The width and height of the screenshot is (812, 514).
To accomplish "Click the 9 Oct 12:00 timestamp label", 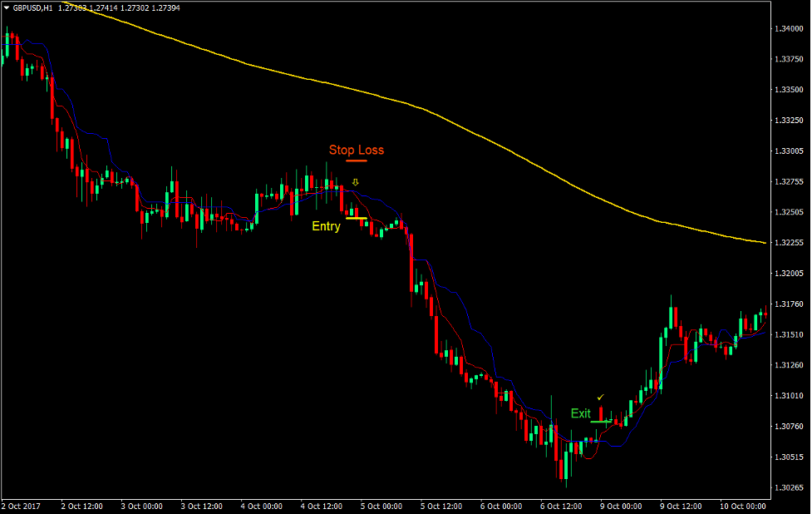I will click(x=682, y=506).
